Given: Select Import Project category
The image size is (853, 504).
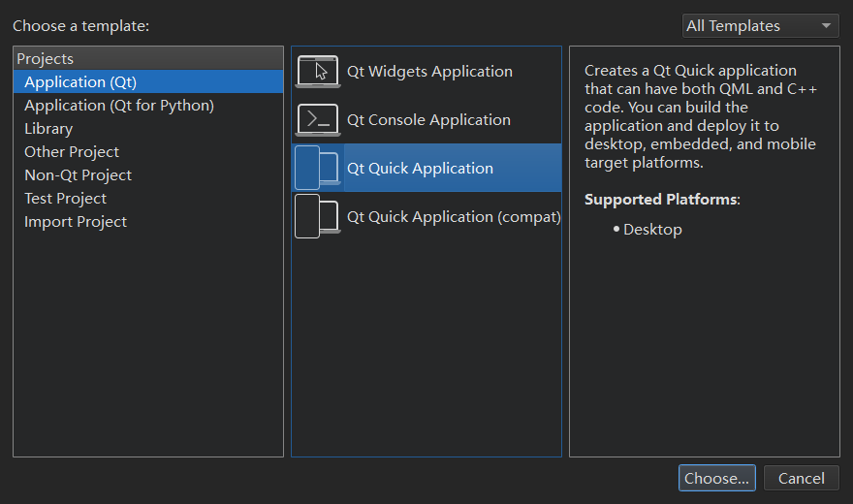Looking at the screenshot, I should pyautogui.click(x=76, y=222).
